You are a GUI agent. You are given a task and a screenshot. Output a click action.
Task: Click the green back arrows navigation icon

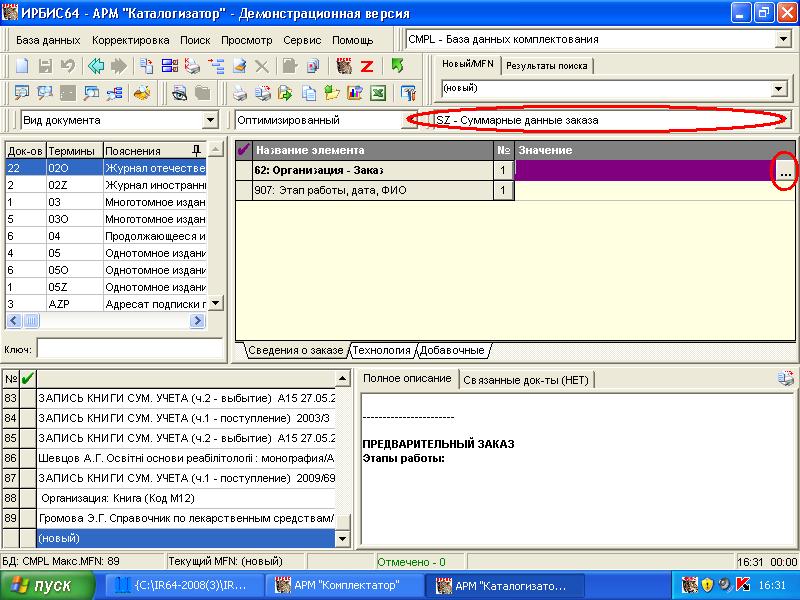[96, 66]
